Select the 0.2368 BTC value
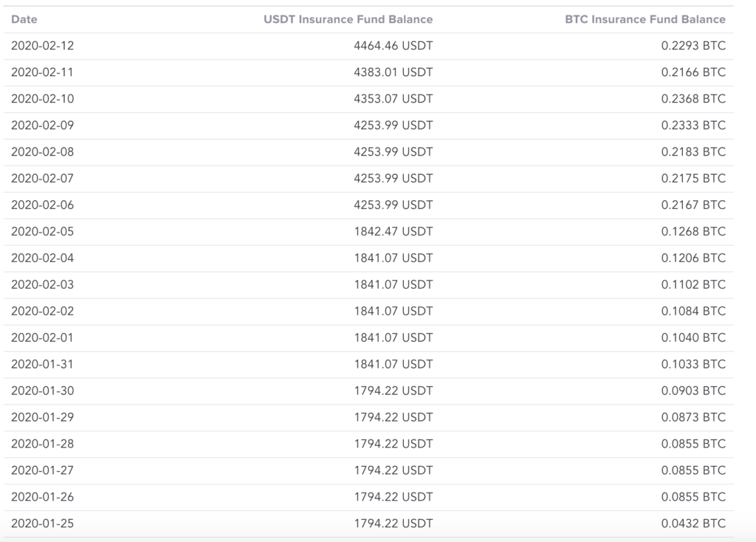This screenshot has height=542, width=756. (693, 99)
